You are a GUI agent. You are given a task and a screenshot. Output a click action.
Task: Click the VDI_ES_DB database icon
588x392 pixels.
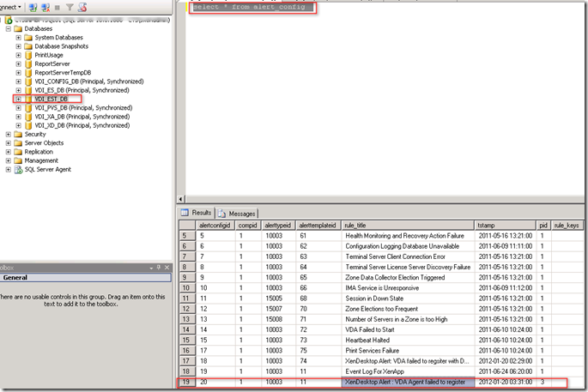click(28, 90)
